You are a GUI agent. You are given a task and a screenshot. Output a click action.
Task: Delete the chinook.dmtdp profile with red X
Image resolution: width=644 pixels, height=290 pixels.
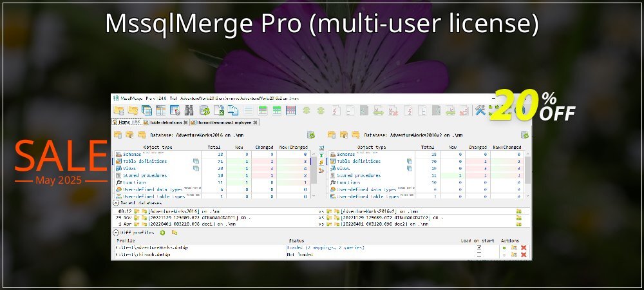[x=524, y=255]
